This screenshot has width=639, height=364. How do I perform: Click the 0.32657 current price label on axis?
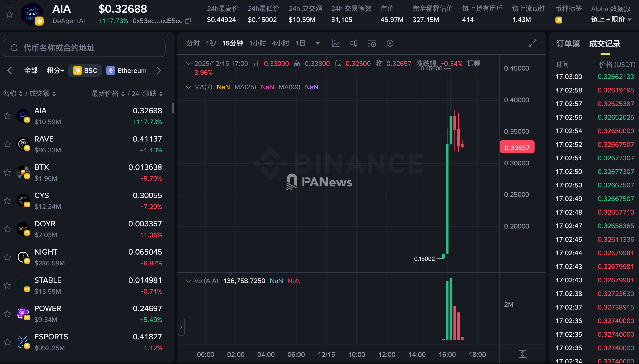pos(517,147)
